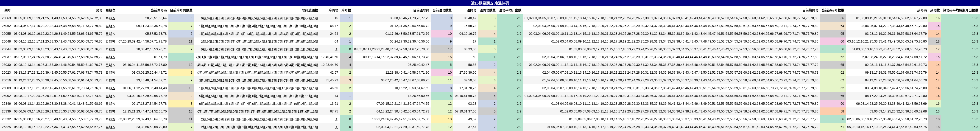Select period number 26002

(x=6, y=96)
